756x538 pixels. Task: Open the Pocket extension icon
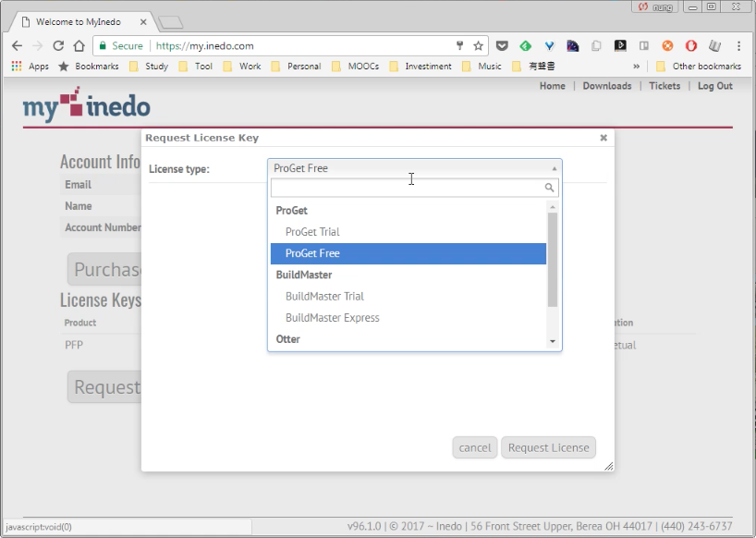pos(502,46)
